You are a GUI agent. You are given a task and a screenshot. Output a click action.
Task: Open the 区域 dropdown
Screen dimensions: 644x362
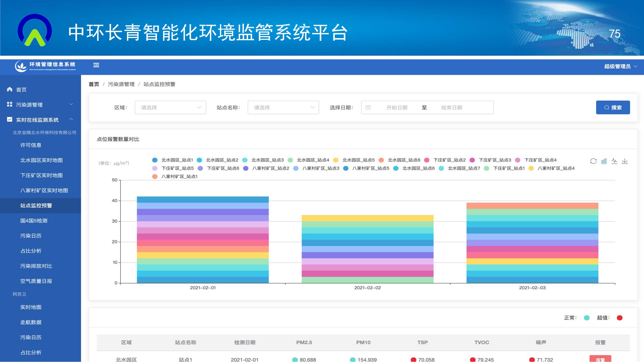pos(170,108)
